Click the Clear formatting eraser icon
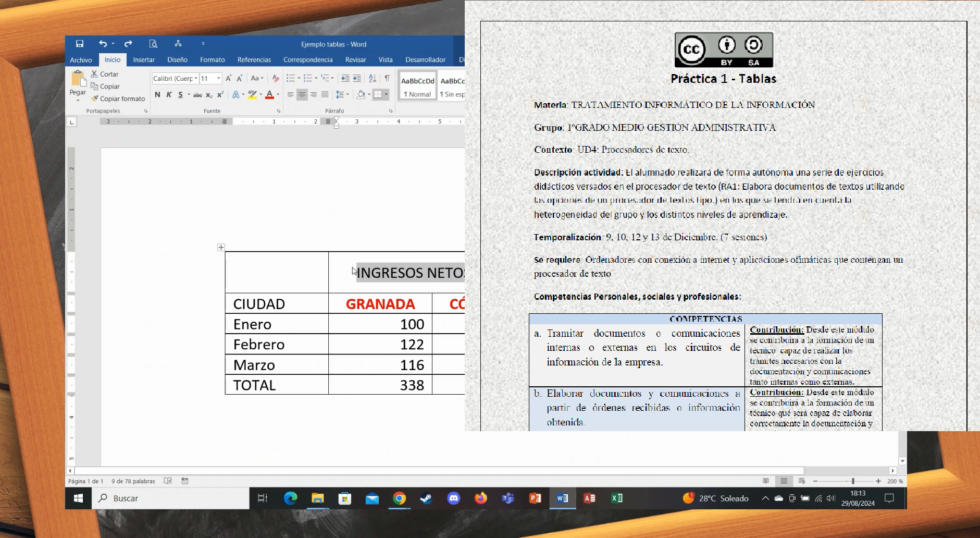This screenshot has width=980, height=538. click(276, 78)
